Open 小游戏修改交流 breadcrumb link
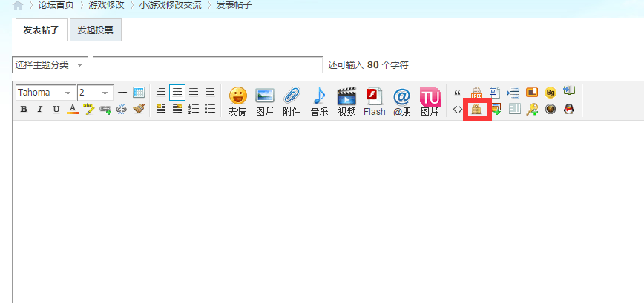 [170, 6]
